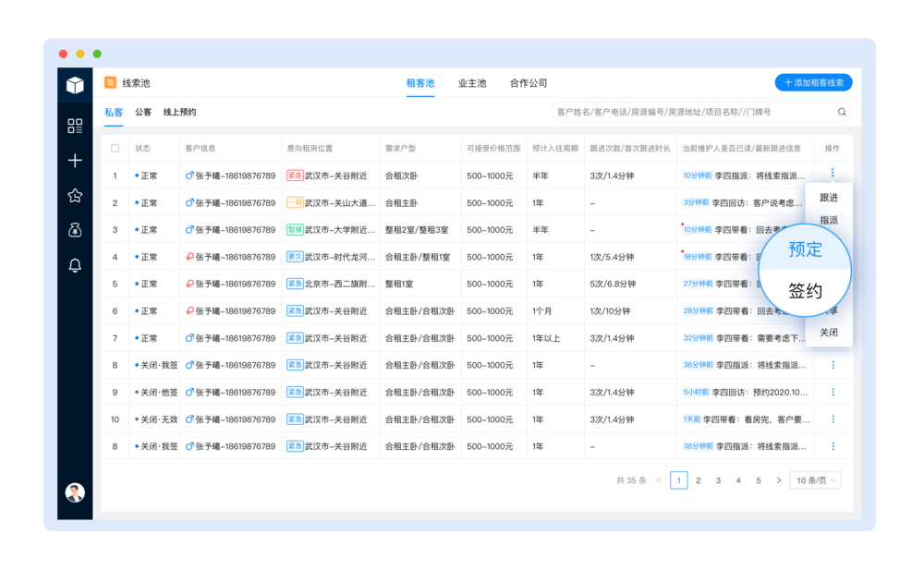Expand the 10 条/页 page size dropdown
The image size is (924, 582).
pos(816,480)
